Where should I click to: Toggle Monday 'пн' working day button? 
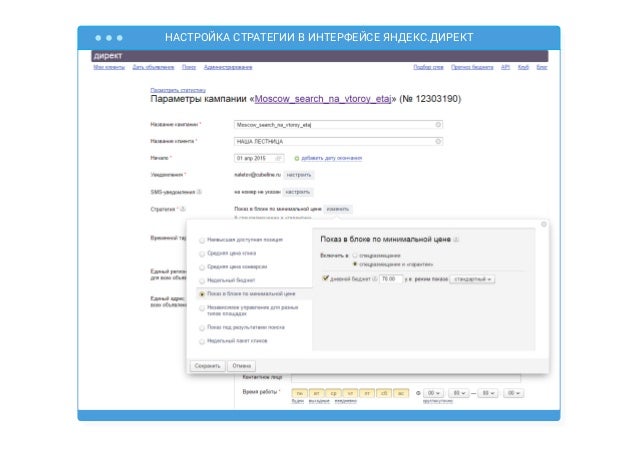tap(299, 393)
